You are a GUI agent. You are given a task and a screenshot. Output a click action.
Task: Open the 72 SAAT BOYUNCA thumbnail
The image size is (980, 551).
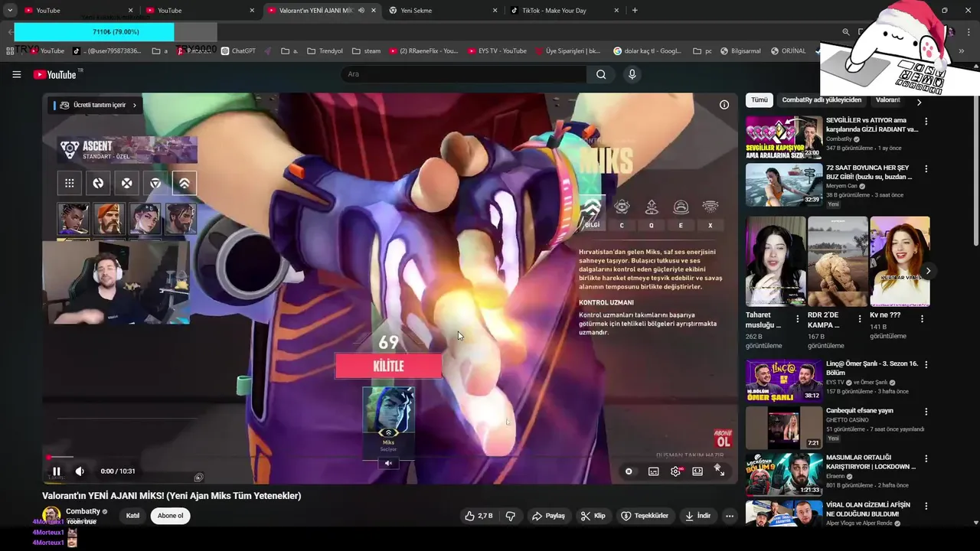pyautogui.click(x=784, y=184)
